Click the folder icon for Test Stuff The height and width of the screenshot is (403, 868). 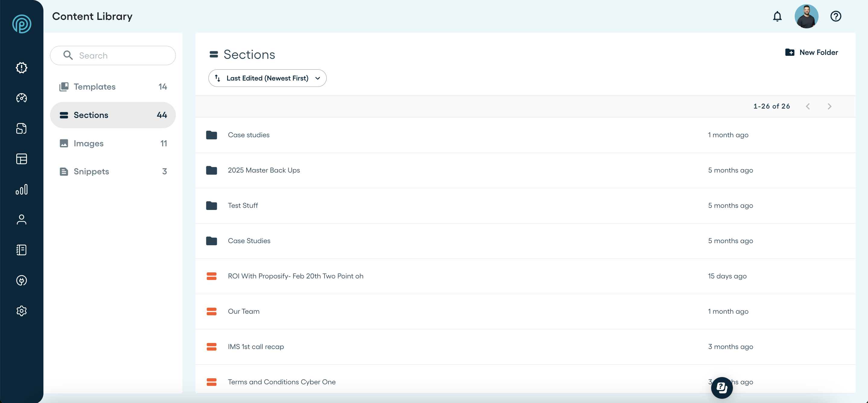point(211,205)
